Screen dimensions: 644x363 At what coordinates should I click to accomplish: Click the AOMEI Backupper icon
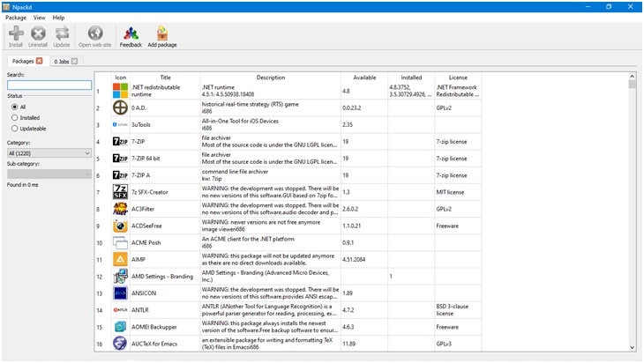[x=120, y=327]
